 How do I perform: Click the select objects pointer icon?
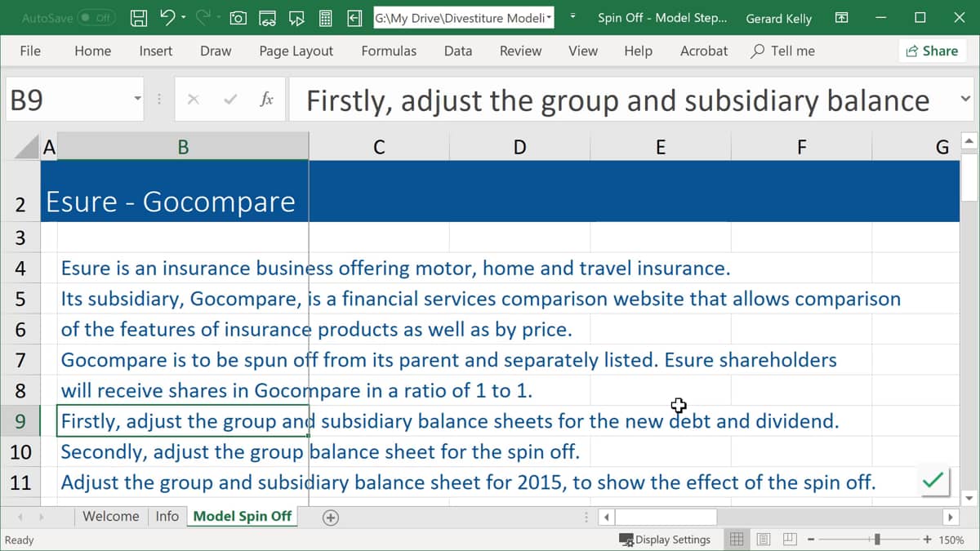coord(296,17)
